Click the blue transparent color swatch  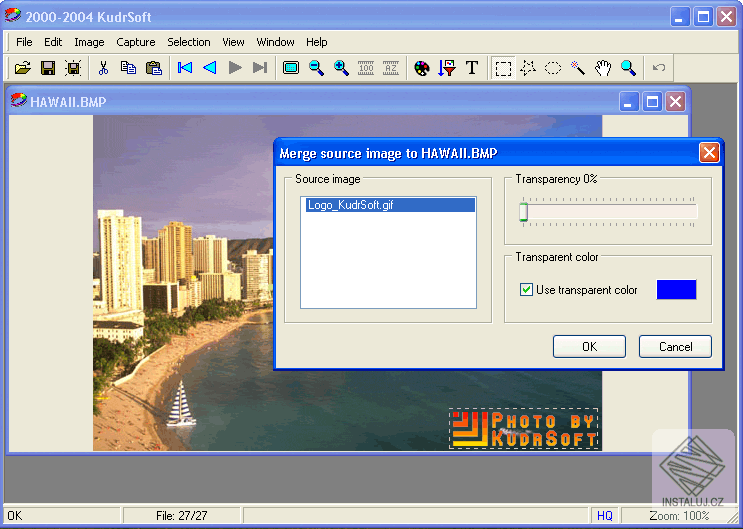tap(676, 290)
